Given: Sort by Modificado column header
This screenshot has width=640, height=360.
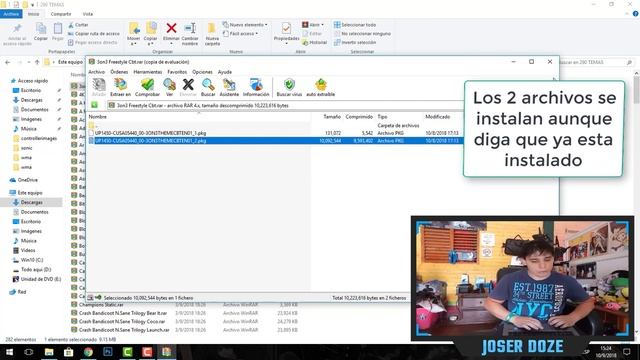Looking at the screenshot, I should pyautogui.click(x=437, y=117).
